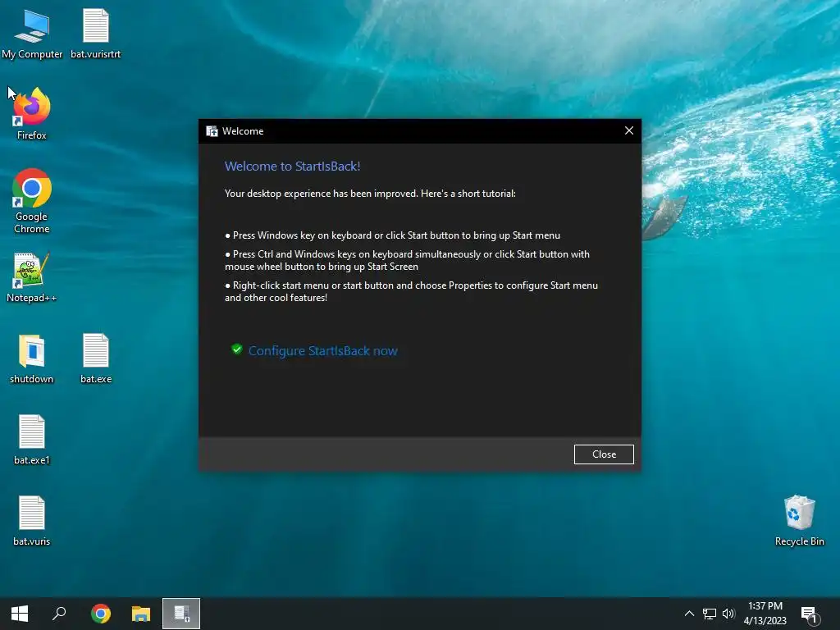Image resolution: width=840 pixels, height=630 pixels.
Task: Click the StartIsBack taskbar button
Action: (181, 614)
